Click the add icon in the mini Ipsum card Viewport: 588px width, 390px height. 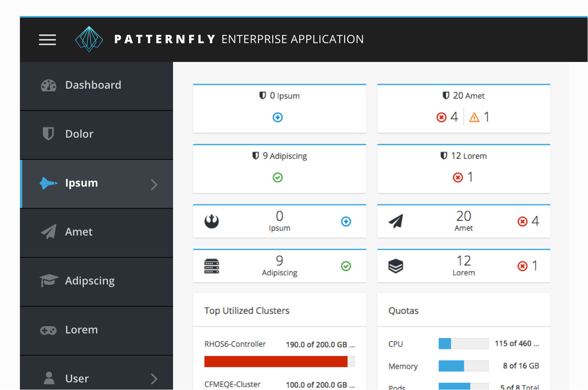[x=346, y=221]
